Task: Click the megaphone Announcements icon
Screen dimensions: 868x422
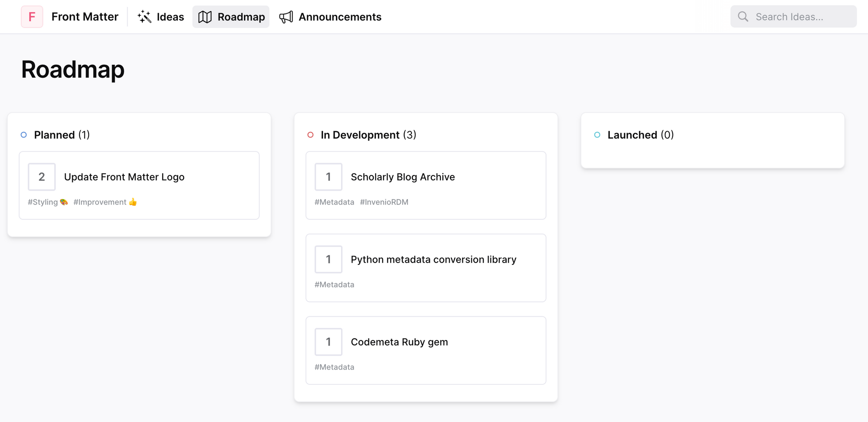Action: click(286, 17)
